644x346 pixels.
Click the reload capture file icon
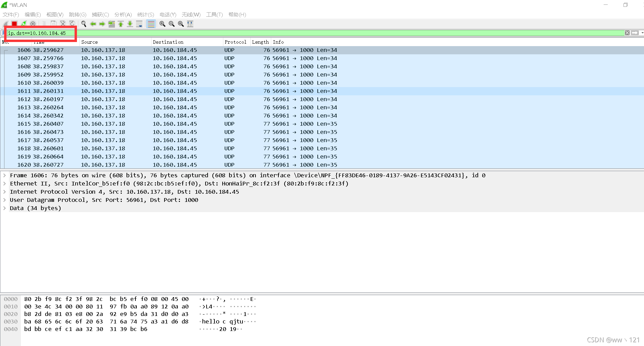click(x=72, y=24)
